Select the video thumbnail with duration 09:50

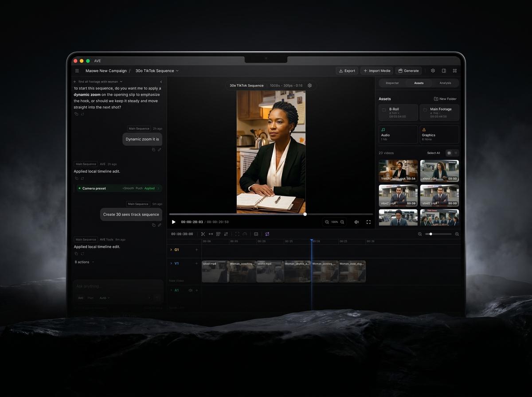point(439,171)
